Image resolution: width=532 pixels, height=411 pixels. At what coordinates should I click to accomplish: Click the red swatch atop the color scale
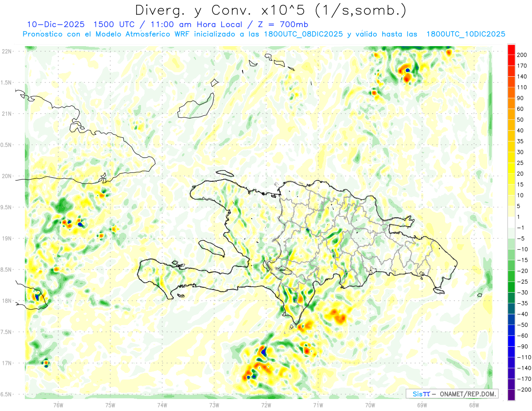(x=511, y=49)
